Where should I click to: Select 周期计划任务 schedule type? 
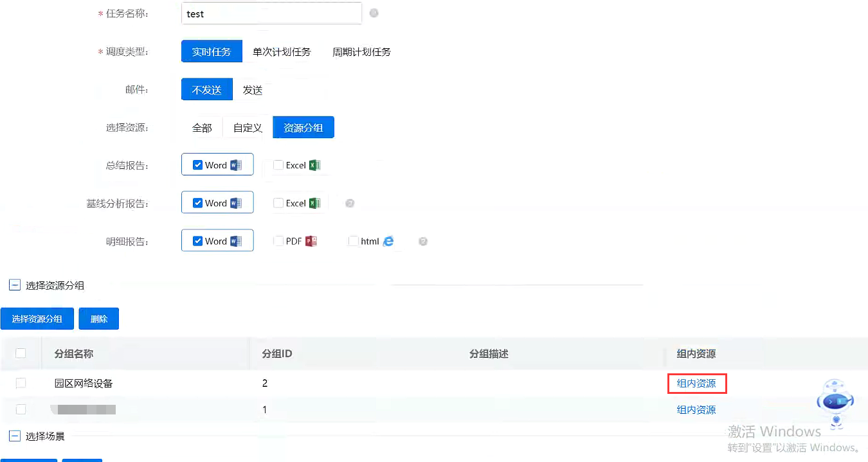(x=361, y=51)
